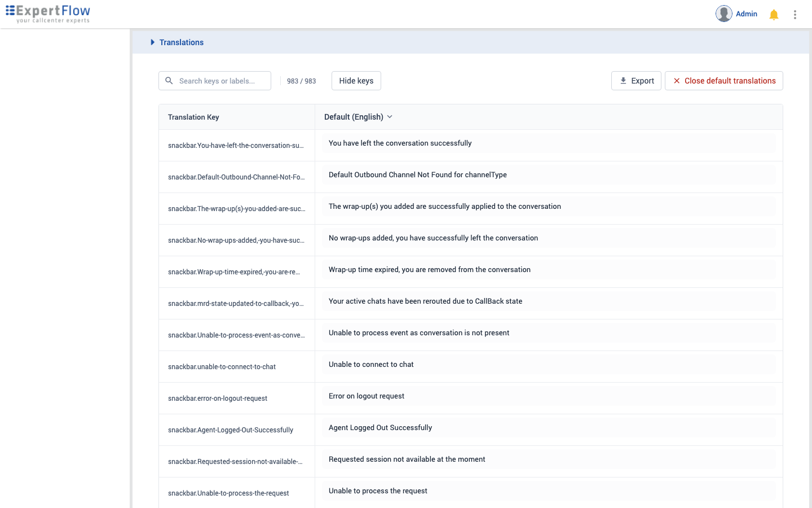The height and width of the screenshot is (508, 812).
Task: Edit 'You have left the conversation successfully' field
Action: coord(549,143)
